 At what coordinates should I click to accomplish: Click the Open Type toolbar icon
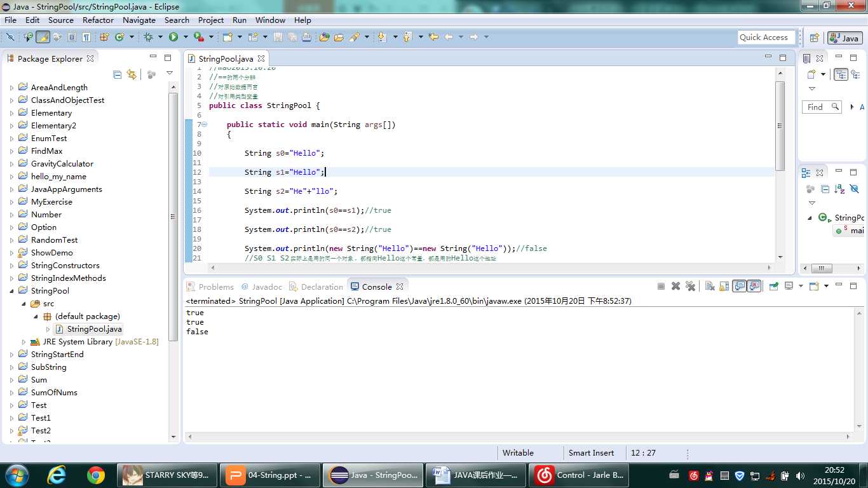324,37
